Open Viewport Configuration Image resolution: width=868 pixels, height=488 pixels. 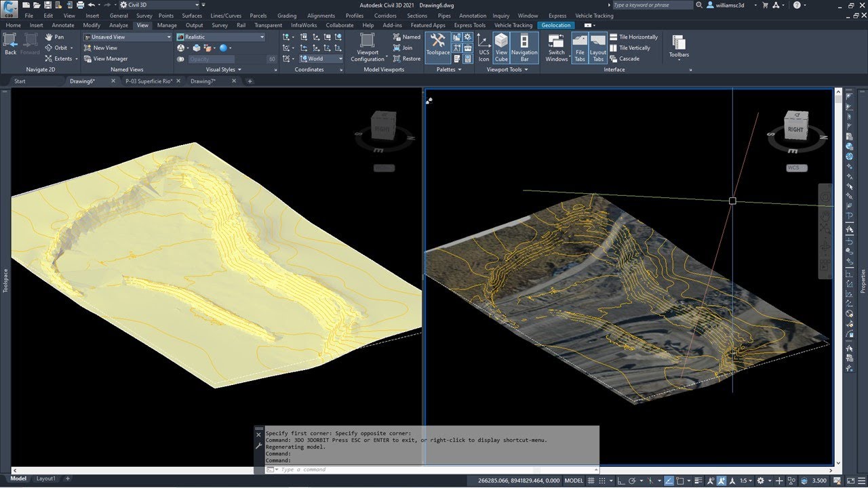(368, 47)
